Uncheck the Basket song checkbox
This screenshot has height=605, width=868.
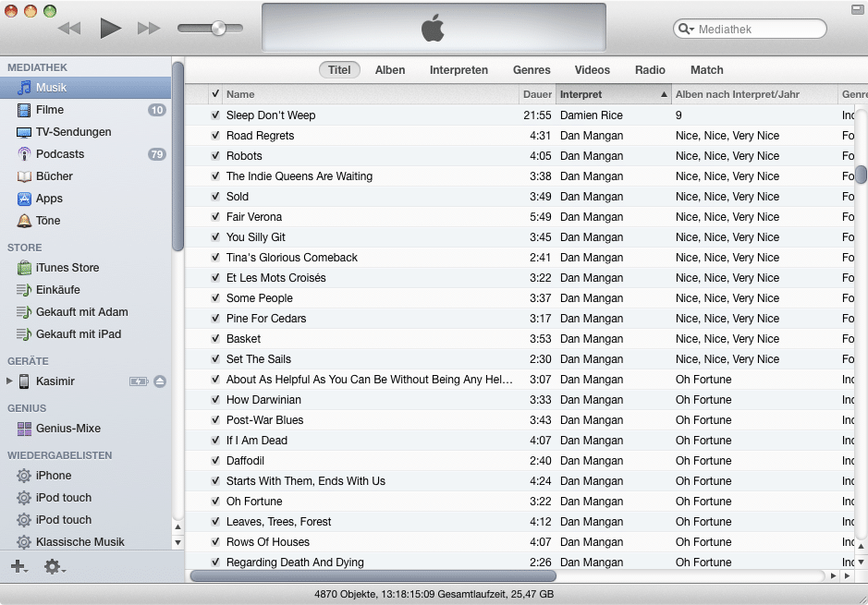(x=215, y=338)
